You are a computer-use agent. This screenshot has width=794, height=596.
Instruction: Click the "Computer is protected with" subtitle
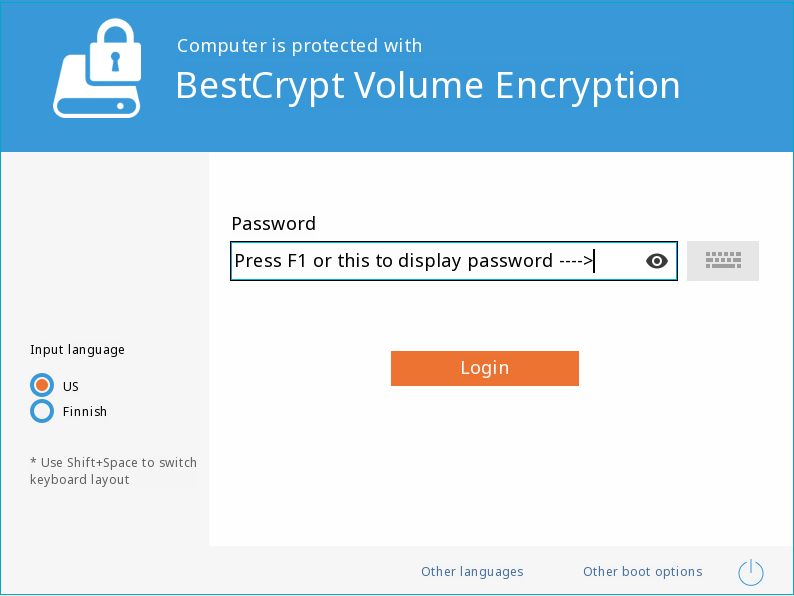(x=299, y=46)
